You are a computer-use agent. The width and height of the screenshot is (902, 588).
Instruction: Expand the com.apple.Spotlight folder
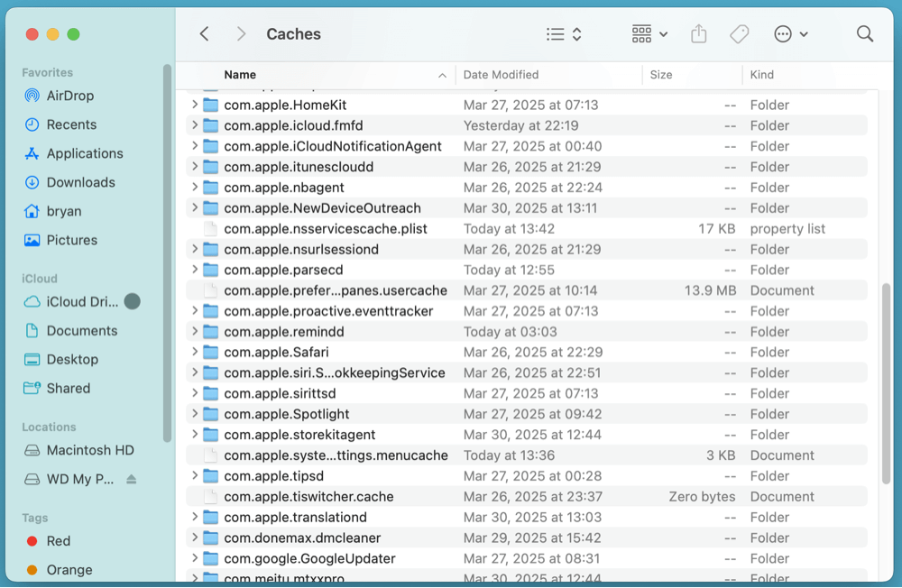[x=196, y=414]
